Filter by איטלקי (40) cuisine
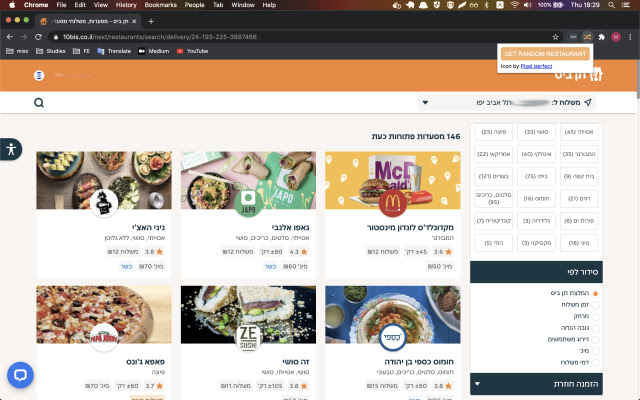Viewport: 640px width, 400px height. 536,154
